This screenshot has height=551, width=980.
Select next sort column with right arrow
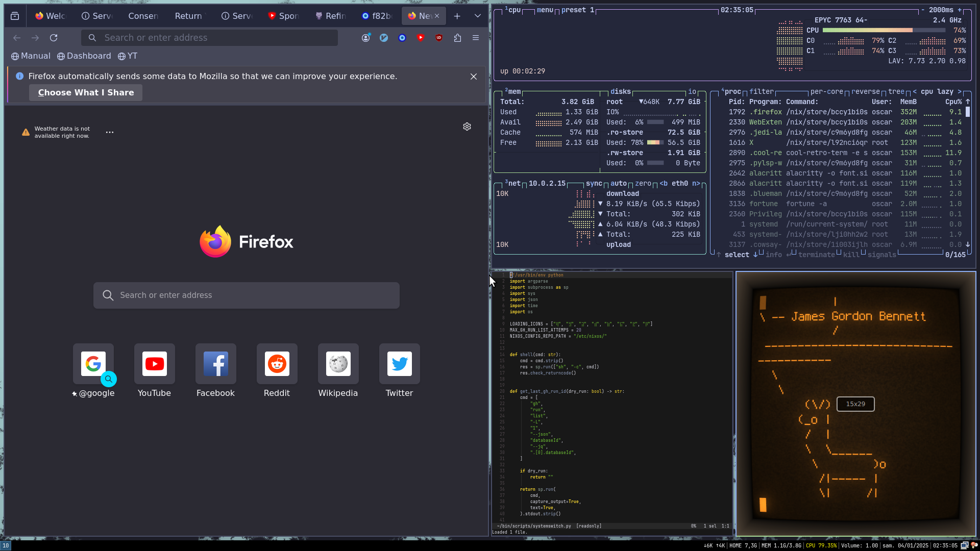960,92
